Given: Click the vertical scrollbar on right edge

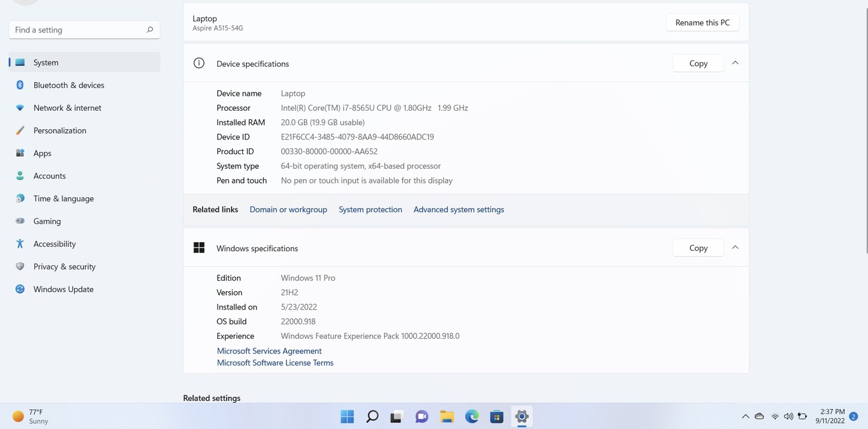Looking at the screenshot, I should tap(866, 130).
